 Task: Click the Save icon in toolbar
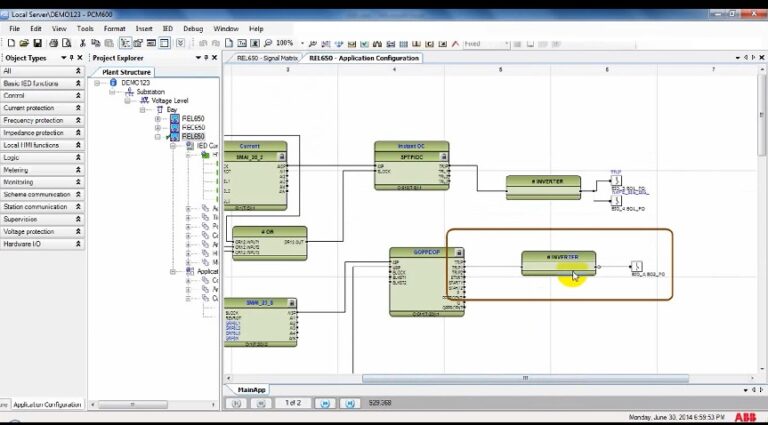pos(37,43)
